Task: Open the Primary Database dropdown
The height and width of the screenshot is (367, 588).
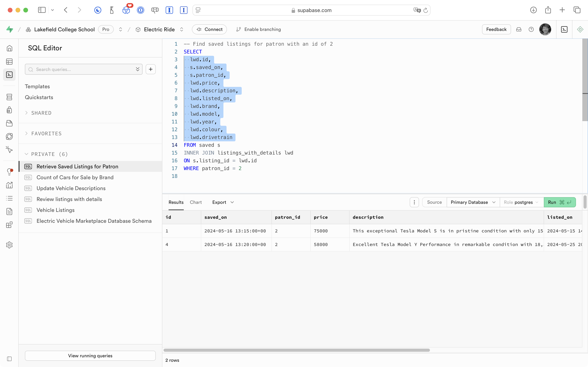Action: point(473,202)
